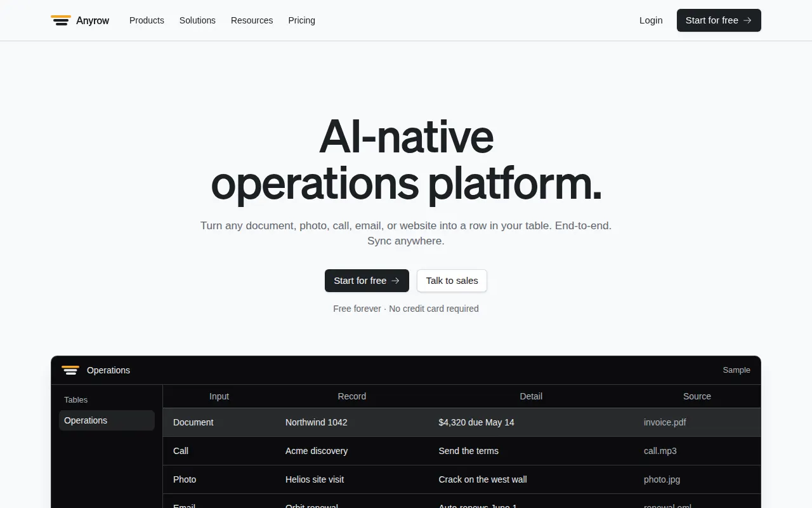This screenshot has width=812, height=508.
Task: Click the Call input cell
Action: pos(219,451)
